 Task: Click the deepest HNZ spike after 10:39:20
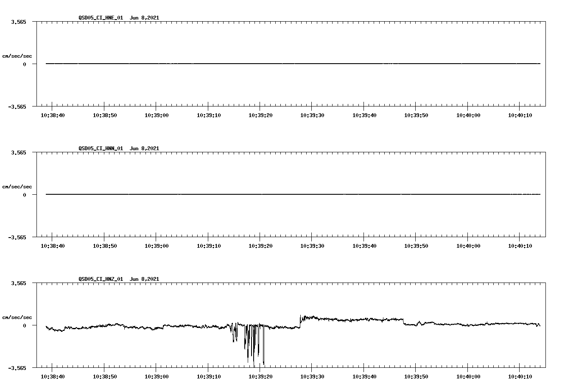[x=263, y=346]
